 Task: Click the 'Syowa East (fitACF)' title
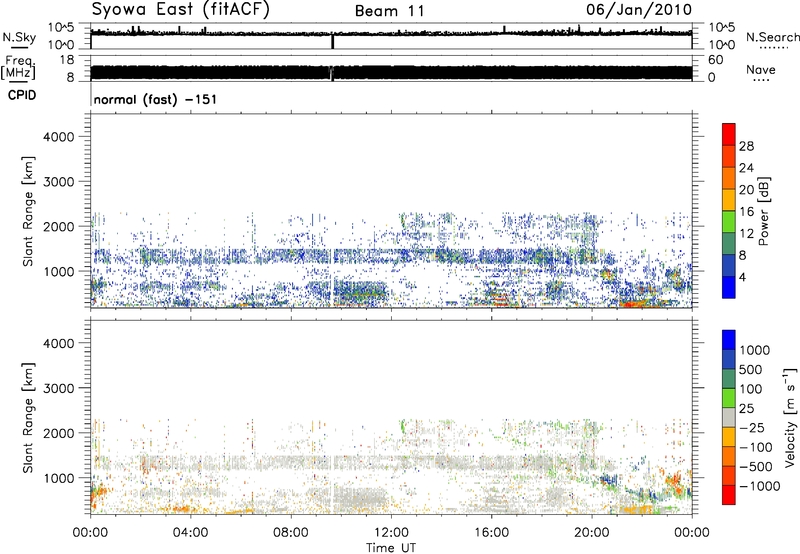point(181,9)
